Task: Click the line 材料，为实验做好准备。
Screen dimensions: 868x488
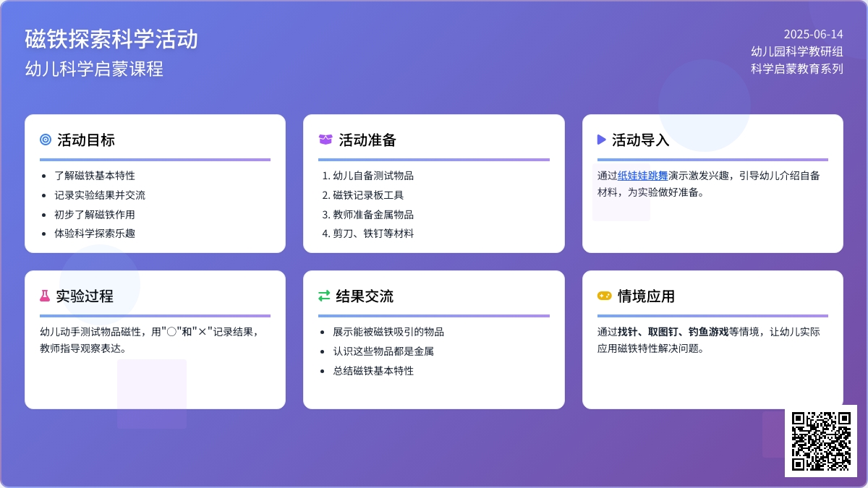Action: [651, 192]
